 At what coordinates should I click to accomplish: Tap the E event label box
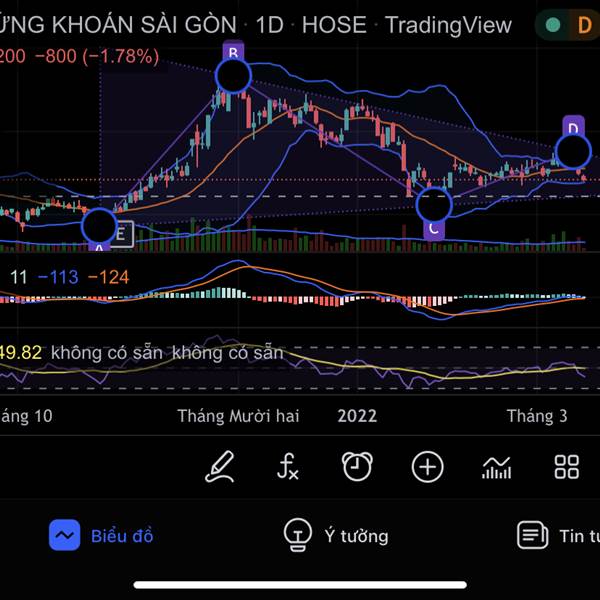[121, 234]
